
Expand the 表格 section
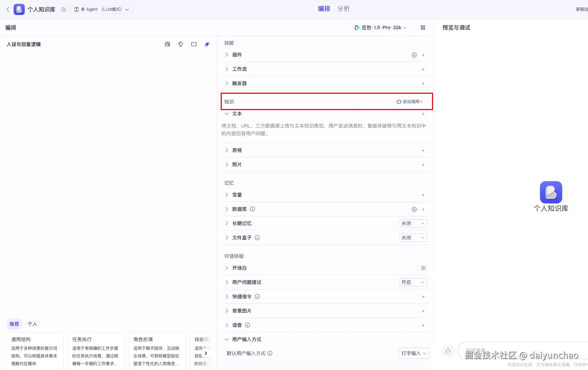click(227, 150)
